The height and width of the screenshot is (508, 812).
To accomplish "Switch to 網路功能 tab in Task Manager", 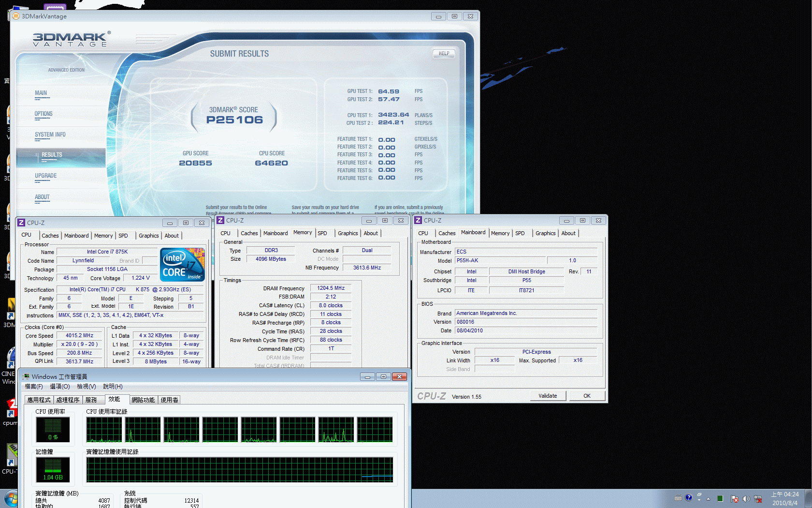I will (143, 400).
